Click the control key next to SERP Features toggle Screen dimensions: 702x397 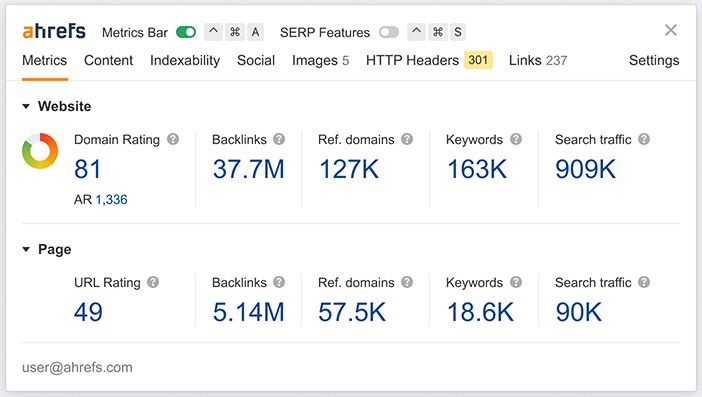tap(416, 32)
